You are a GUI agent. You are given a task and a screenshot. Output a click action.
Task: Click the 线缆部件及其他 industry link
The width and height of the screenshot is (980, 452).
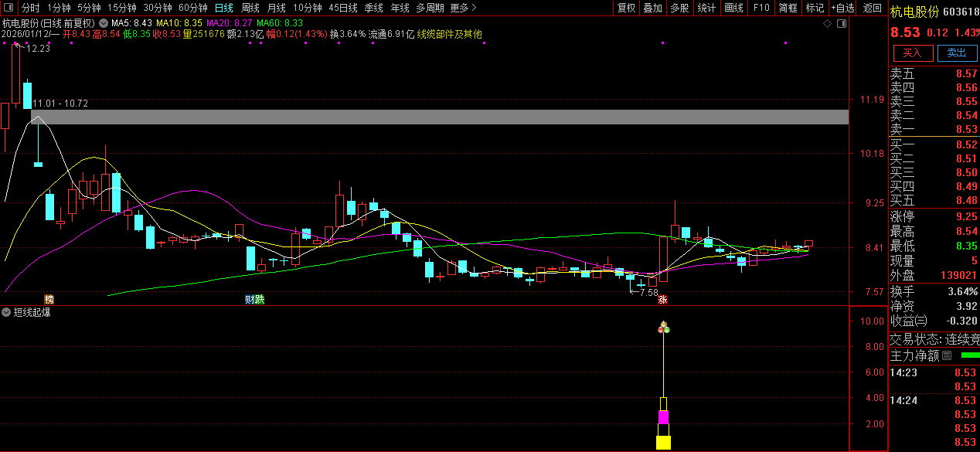click(x=450, y=34)
